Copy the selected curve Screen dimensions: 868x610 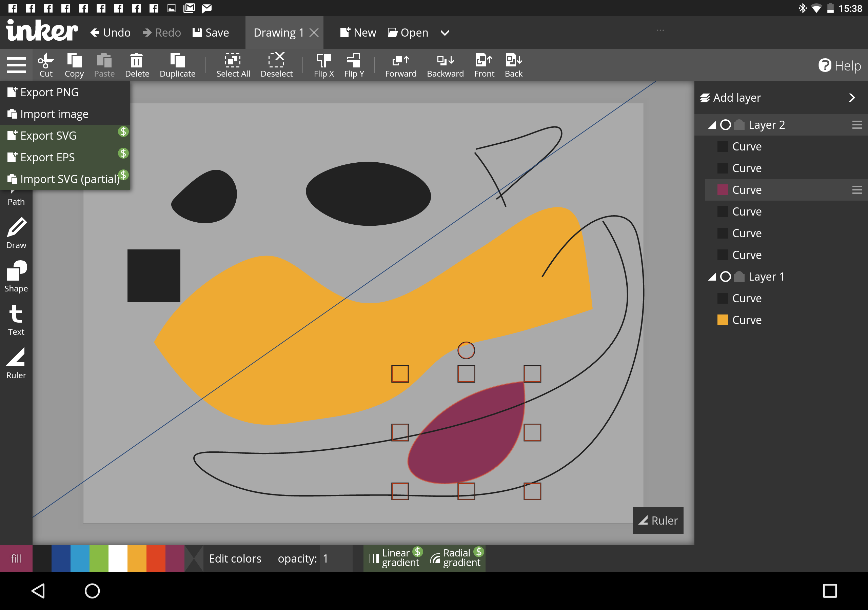pos(74,65)
